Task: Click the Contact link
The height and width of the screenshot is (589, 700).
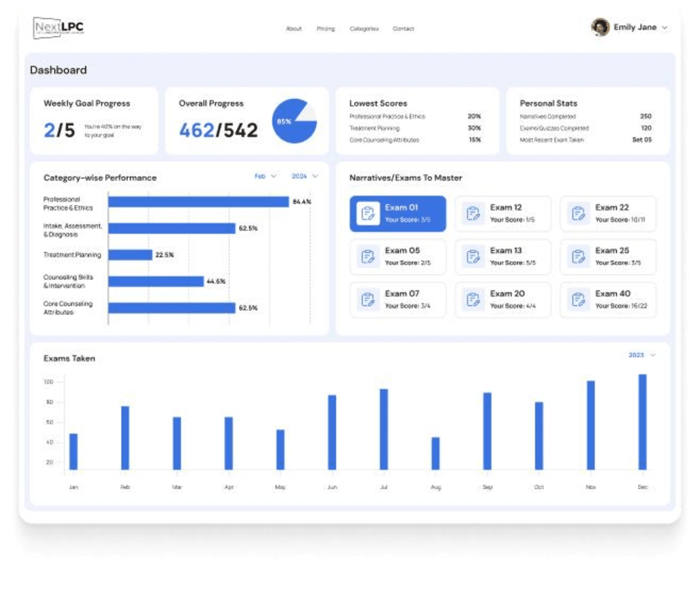Action: 403,29
